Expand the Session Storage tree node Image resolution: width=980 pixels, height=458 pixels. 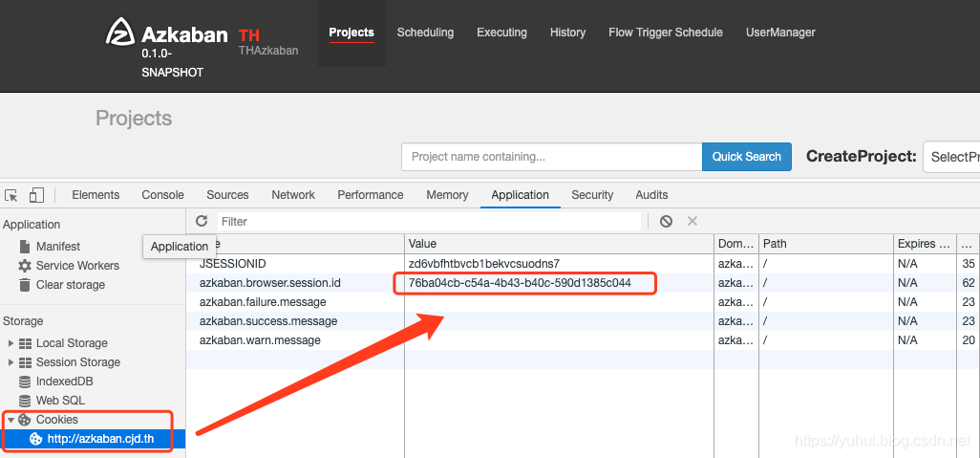[10, 362]
